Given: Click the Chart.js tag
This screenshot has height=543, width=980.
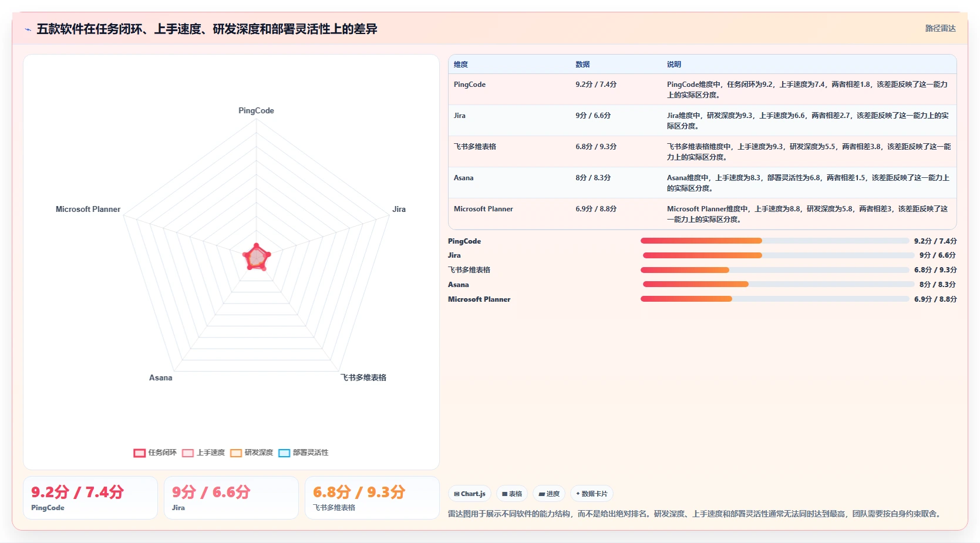Looking at the screenshot, I should click(470, 494).
